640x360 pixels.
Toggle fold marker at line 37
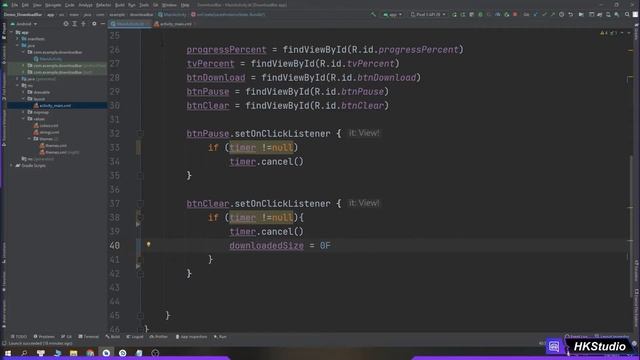[140, 203]
